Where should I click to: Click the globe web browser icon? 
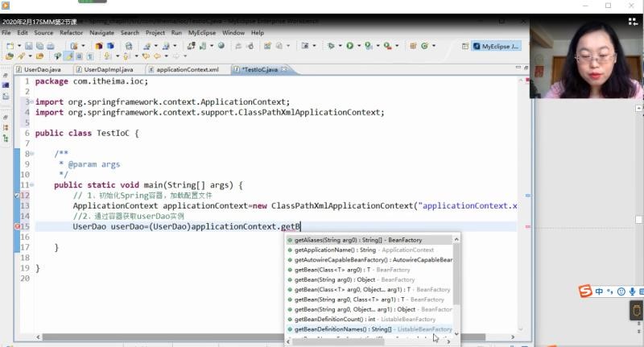[221, 46]
